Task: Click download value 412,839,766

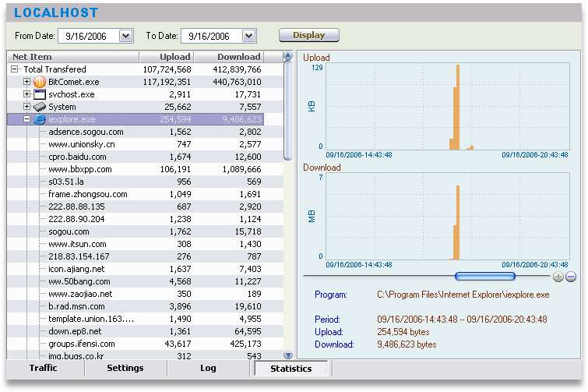Action: pos(237,69)
